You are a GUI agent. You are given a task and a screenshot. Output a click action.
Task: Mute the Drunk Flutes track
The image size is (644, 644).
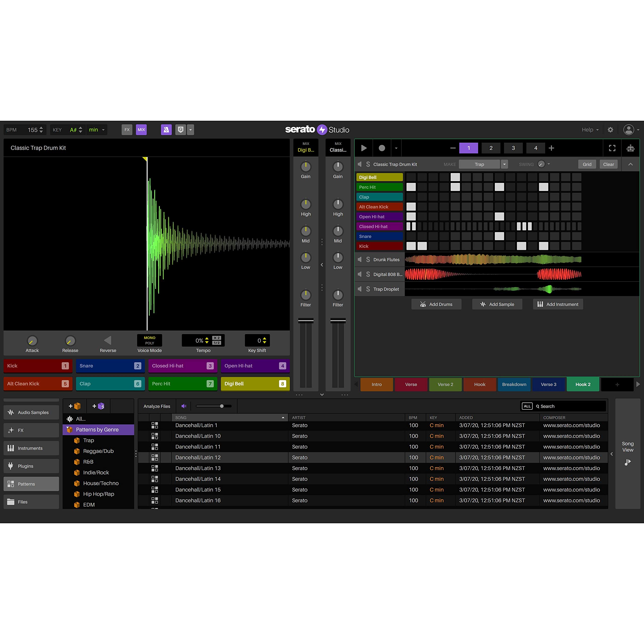(x=360, y=259)
